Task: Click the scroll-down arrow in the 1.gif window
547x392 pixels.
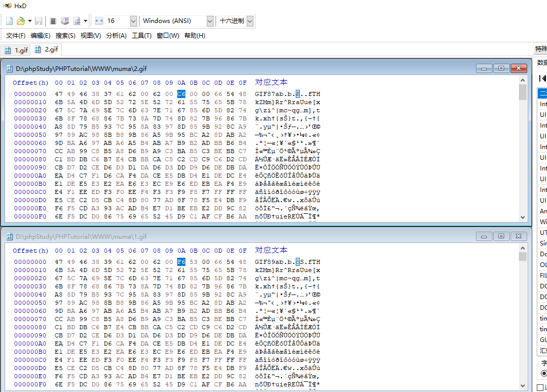Action: 522,385
